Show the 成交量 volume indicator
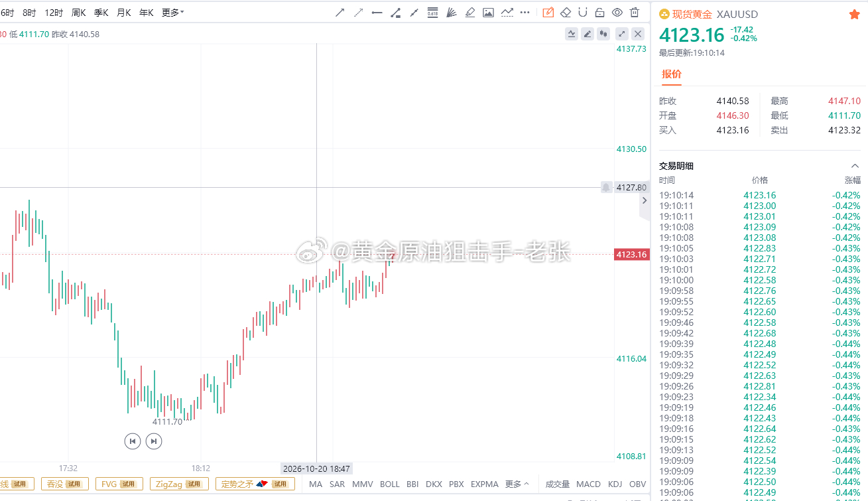Screen dimensions: 868x501 pos(558,484)
